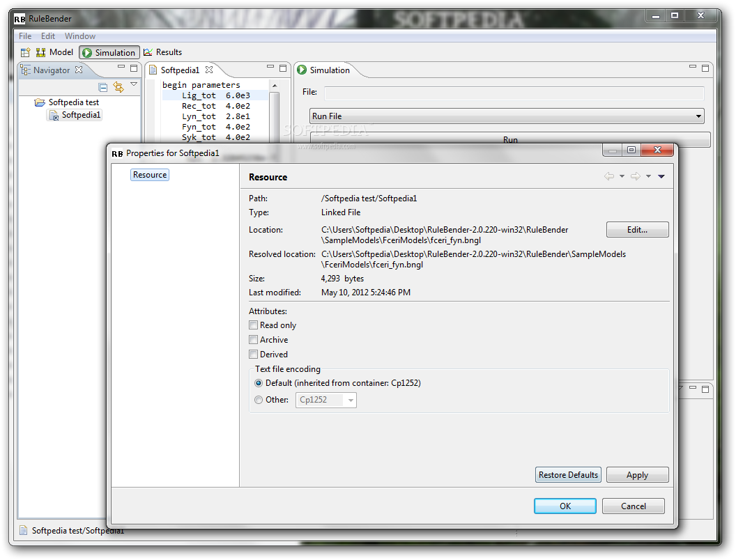Click the status bar file icon
The image size is (736, 560).
24,531
